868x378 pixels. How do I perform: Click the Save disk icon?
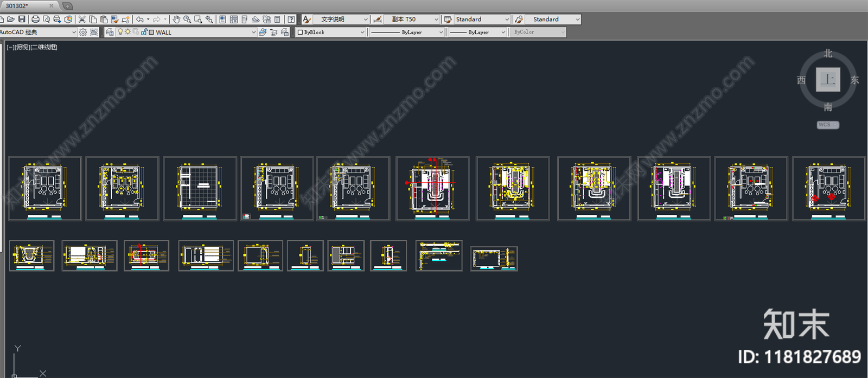(x=22, y=19)
